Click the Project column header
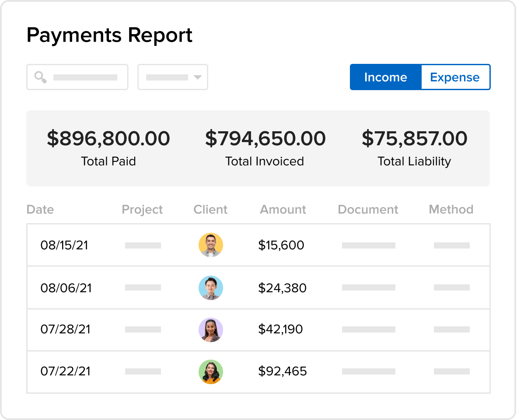Screen dimensions: 517x420 click(x=142, y=209)
